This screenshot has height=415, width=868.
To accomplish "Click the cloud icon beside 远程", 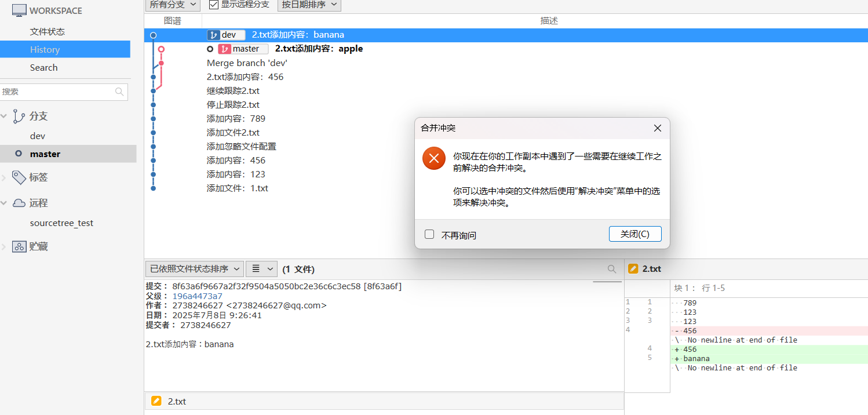I will click(x=19, y=203).
